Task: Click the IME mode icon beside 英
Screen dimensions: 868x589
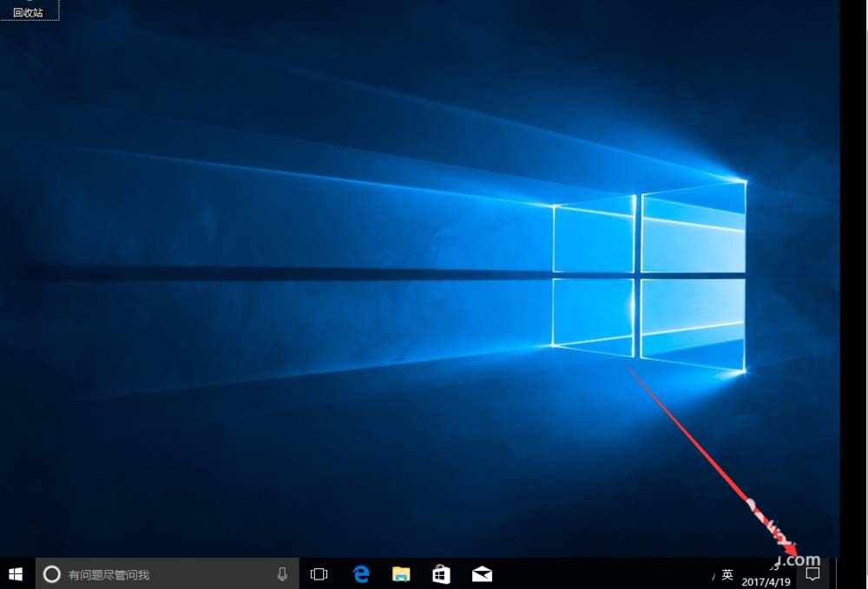Action: click(x=713, y=574)
